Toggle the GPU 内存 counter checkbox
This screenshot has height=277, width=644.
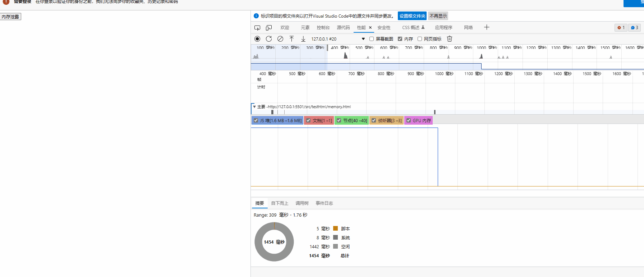(x=409, y=121)
